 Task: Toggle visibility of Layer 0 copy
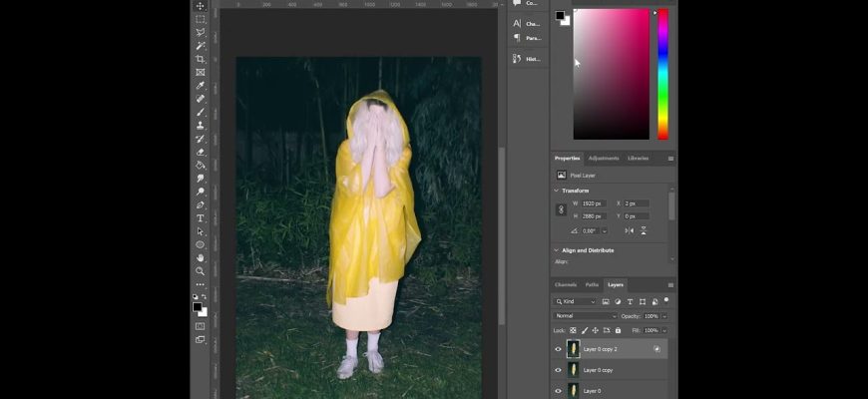(x=558, y=370)
